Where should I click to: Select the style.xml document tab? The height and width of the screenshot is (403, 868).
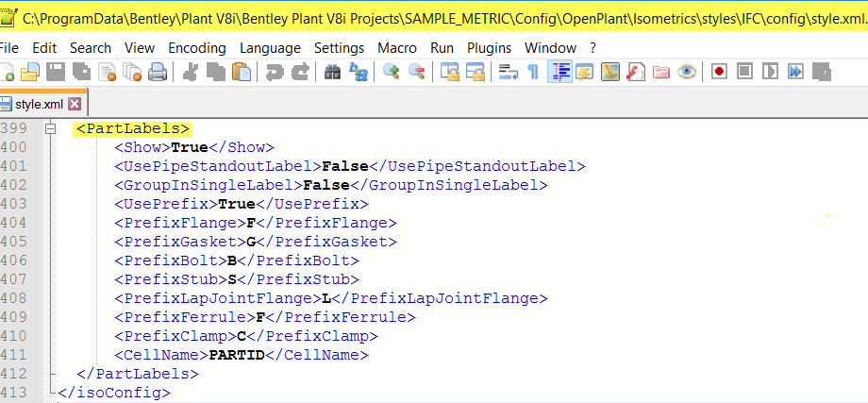point(40,104)
